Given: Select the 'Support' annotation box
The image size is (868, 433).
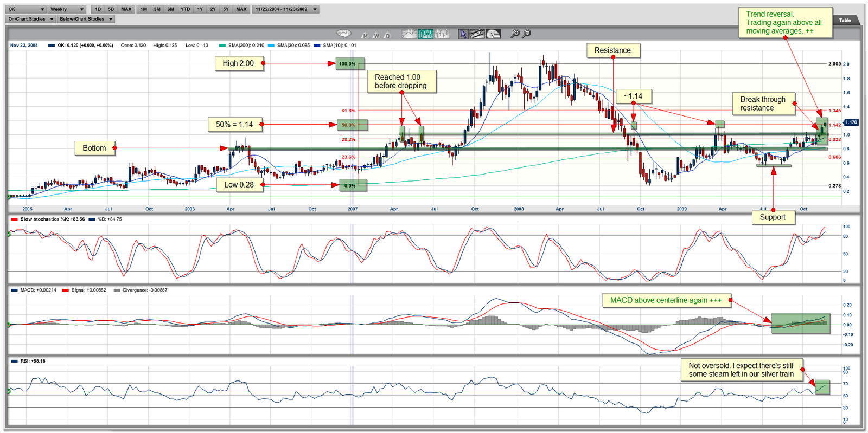Looking at the screenshot, I should [x=773, y=217].
